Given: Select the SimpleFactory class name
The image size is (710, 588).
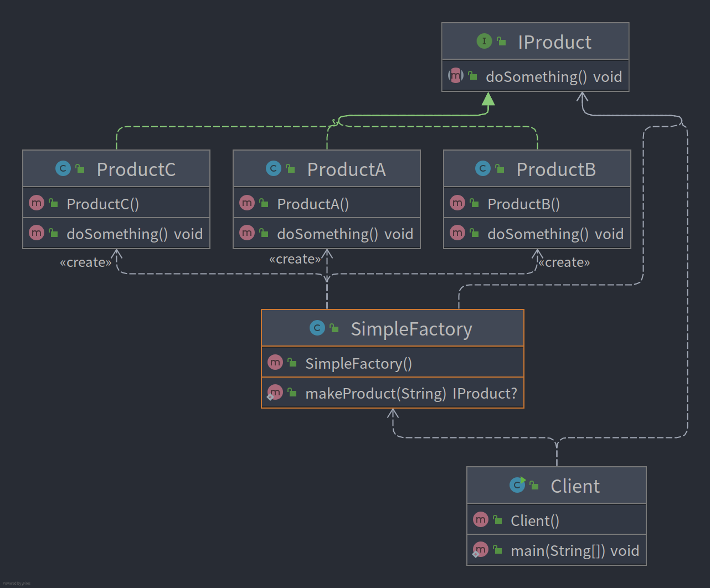Looking at the screenshot, I should pyautogui.click(x=411, y=329).
